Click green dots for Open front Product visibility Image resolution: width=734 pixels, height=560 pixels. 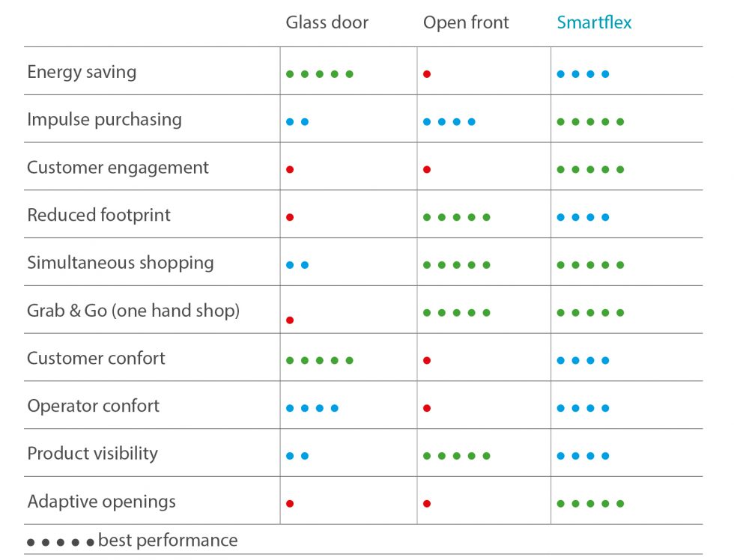(456, 456)
